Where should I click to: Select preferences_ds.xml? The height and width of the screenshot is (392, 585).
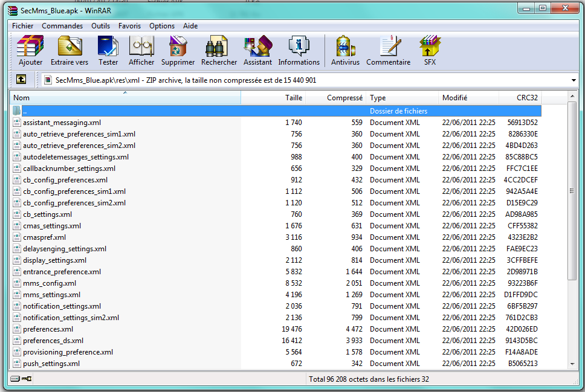pos(53,341)
